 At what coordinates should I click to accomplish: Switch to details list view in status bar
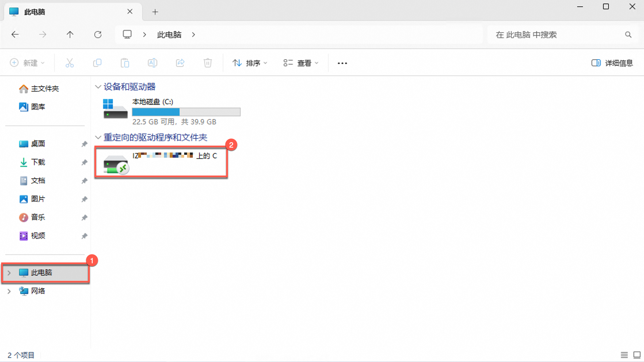point(624,355)
